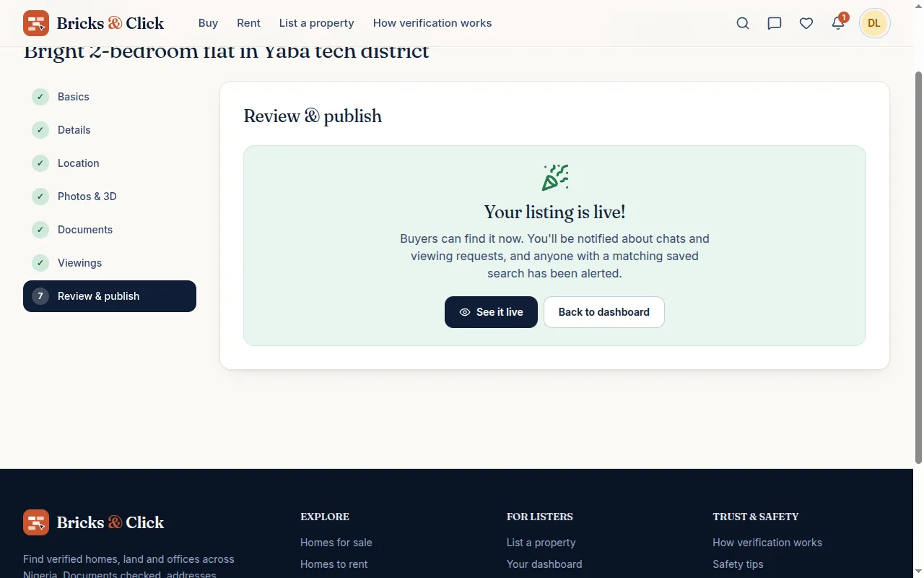This screenshot has width=924, height=578.
Task: Open How verification works in navigation
Action: click(432, 23)
